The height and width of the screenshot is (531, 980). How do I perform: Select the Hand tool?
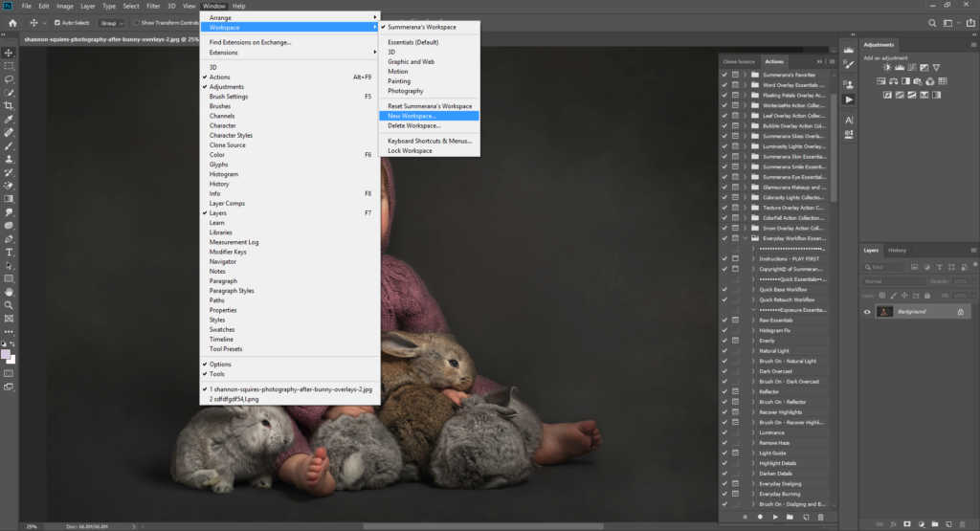(x=9, y=292)
